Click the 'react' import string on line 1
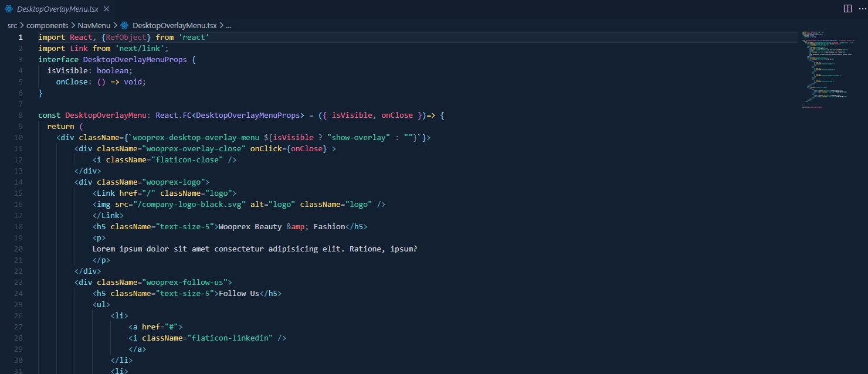The height and width of the screenshot is (374, 868). [194, 38]
